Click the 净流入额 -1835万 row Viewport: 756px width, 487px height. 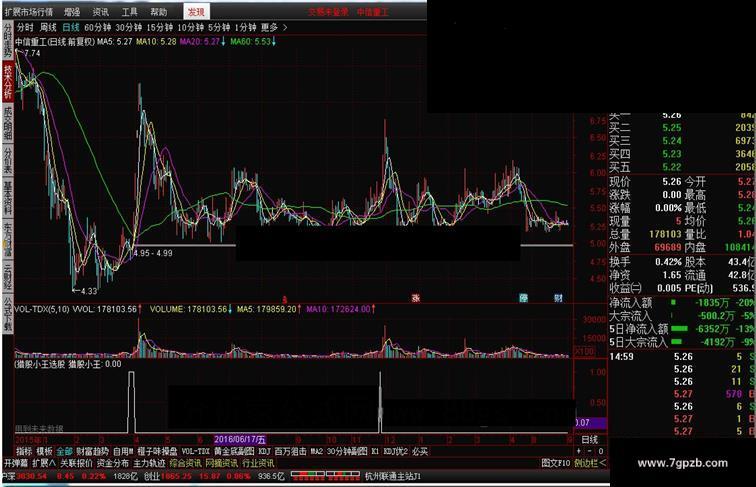point(681,303)
